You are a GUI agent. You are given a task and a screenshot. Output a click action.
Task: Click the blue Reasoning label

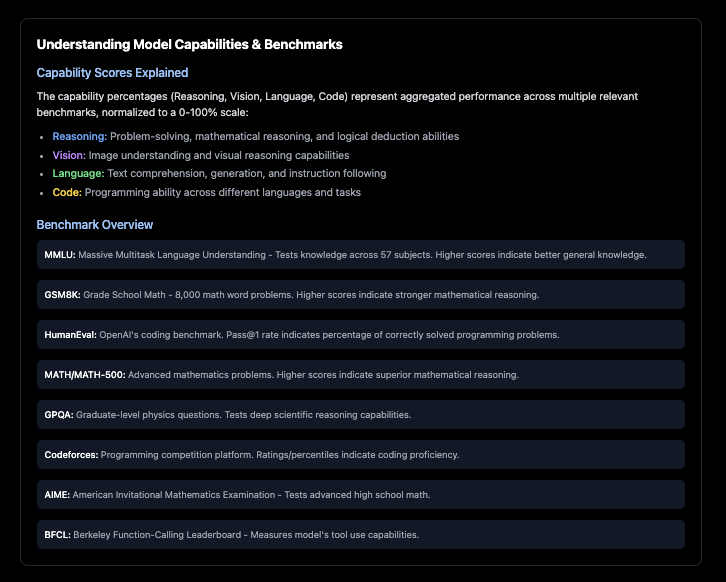point(79,136)
